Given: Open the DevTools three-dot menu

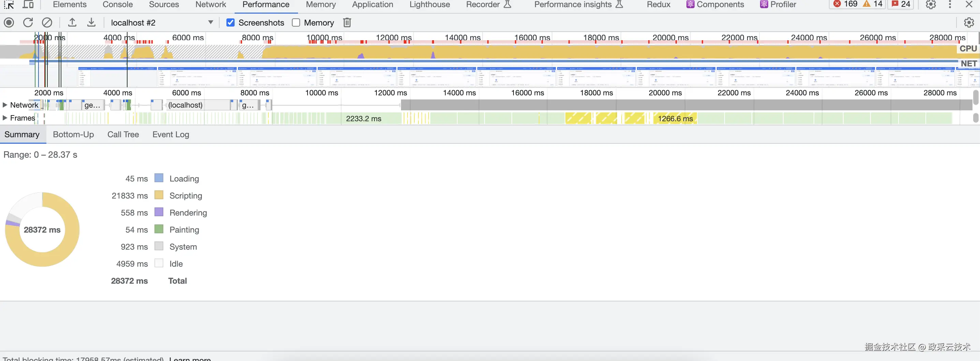Looking at the screenshot, I should pyautogui.click(x=950, y=4).
